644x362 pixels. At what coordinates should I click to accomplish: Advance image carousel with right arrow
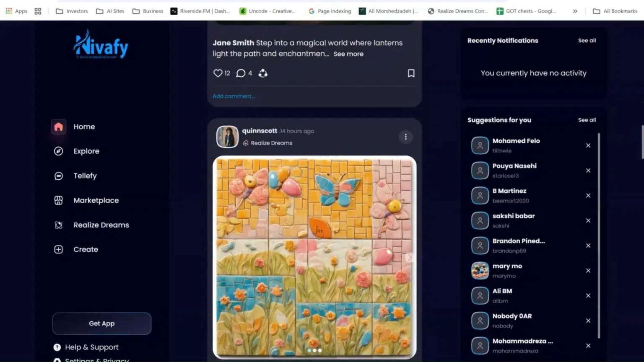410,258
